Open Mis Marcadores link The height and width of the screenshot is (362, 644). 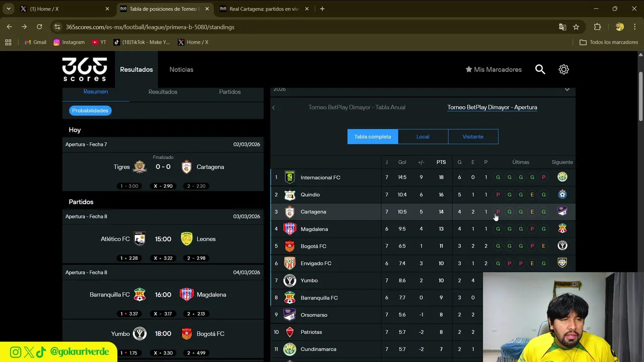tap(494, 69)
